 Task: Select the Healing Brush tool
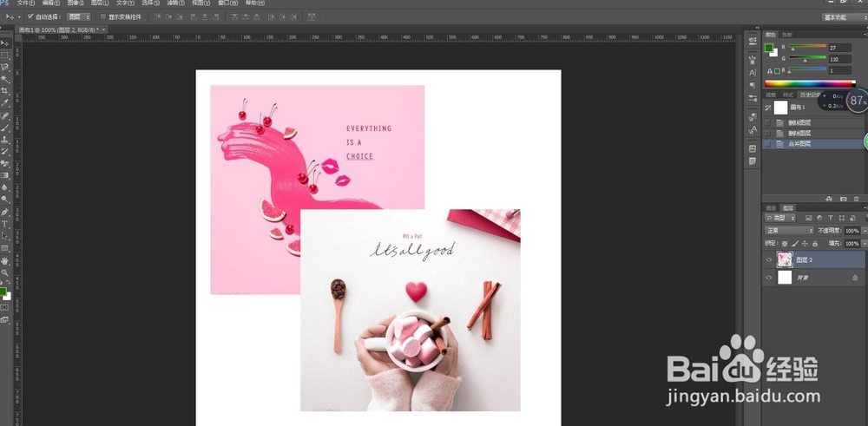4,115
